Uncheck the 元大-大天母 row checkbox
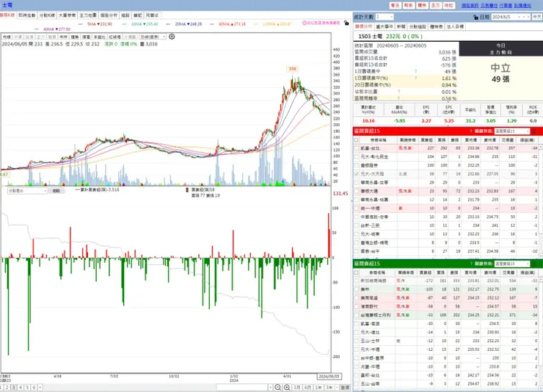543x392 pixels. click(x=357, y=174)
